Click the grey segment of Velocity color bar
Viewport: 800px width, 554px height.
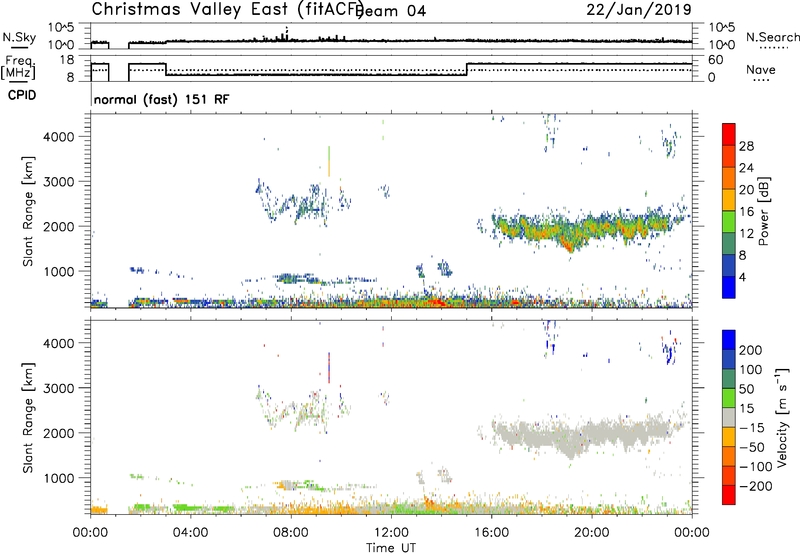pyautogui.click(x=729, y=417)
